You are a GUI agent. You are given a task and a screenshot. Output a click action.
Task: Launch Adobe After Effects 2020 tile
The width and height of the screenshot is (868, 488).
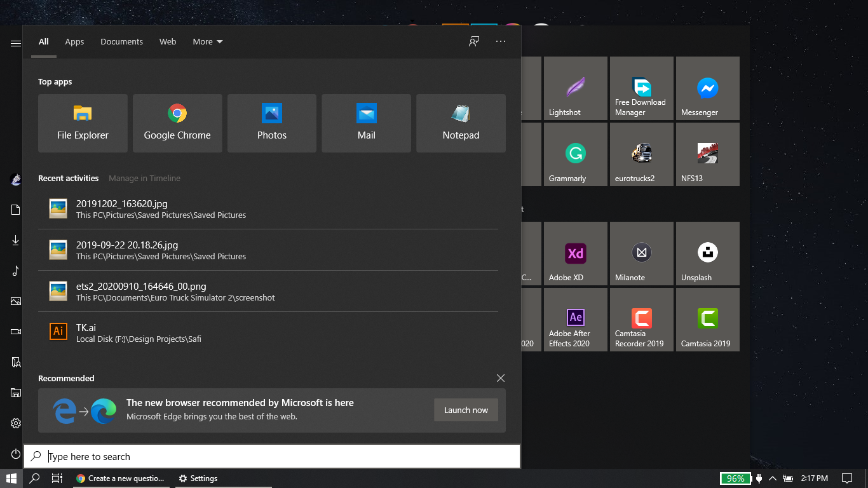(x=576, y=320)
